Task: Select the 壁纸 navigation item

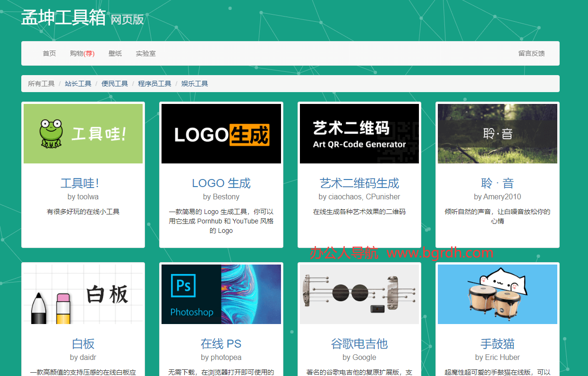Action: tap(115, 53)
